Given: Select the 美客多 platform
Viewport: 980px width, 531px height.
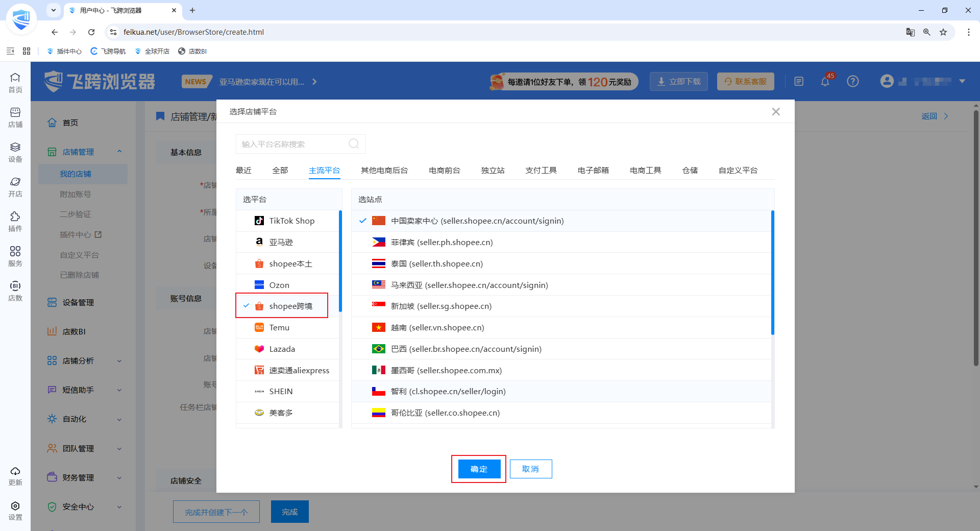Looking at the screenshot, I should point(287,413).
